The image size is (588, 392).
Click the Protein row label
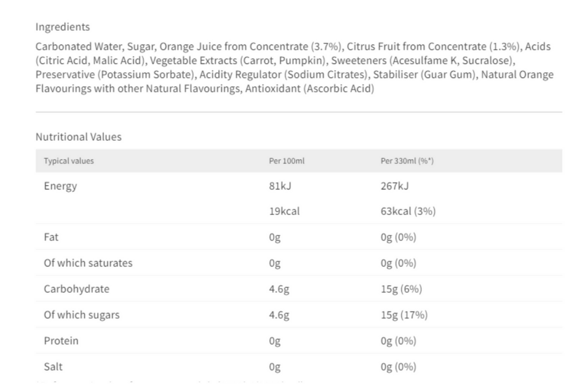click(x=61, y=341)
